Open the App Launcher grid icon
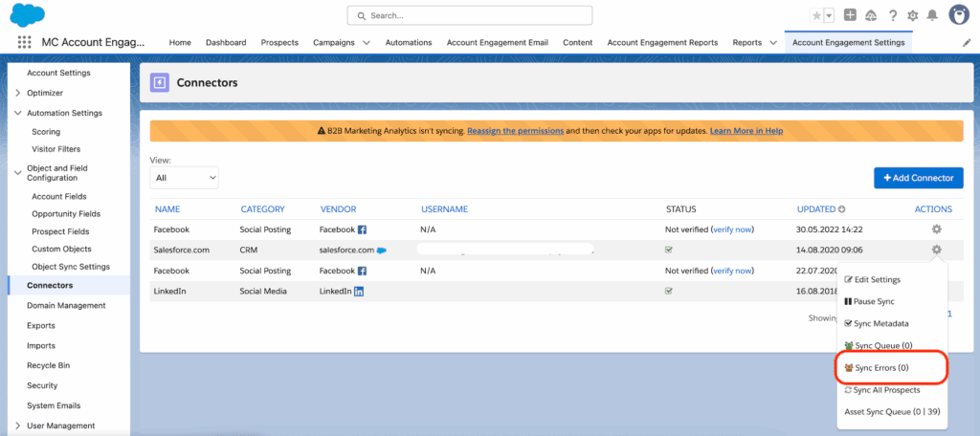 24,42
